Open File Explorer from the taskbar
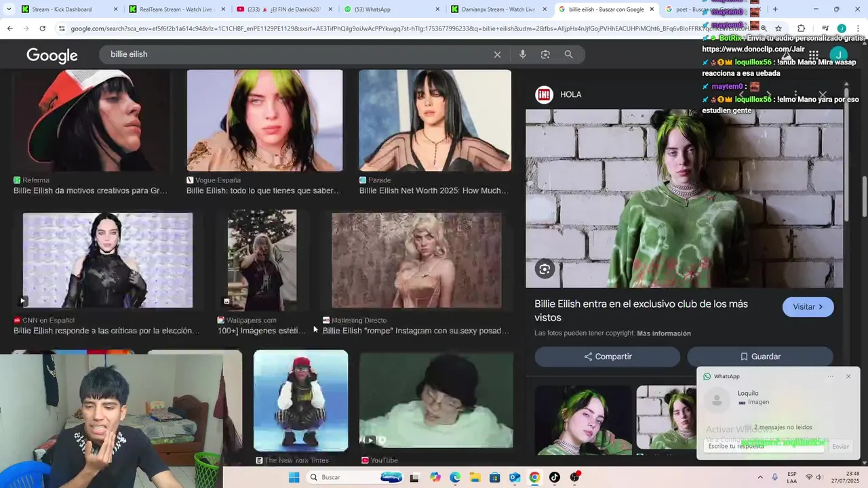The image size is (868, 488). (475, 477)
